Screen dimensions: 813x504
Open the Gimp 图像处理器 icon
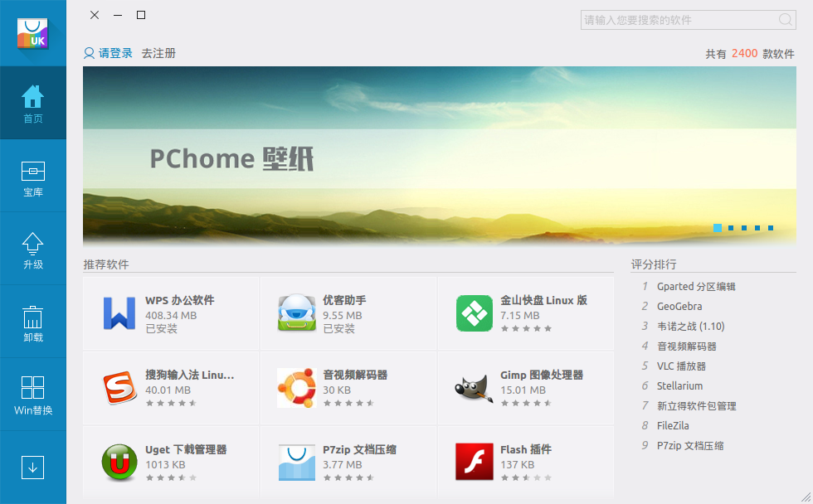coord(474,388)
